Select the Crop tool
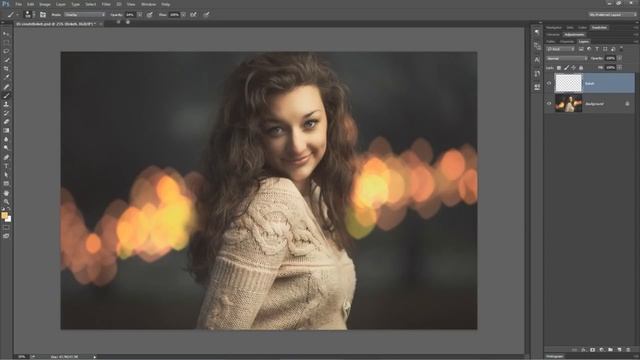The height and width of the screenshot is (360, 640). tap(6, 69)
